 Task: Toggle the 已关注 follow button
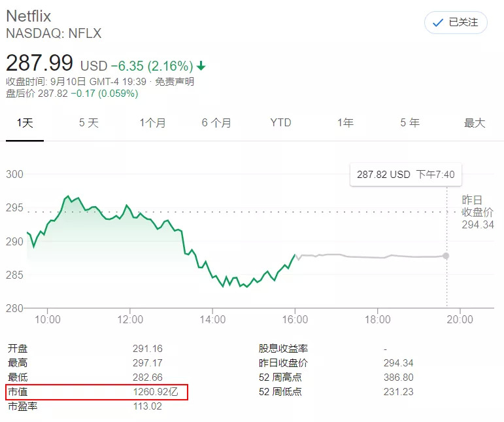[x=456, y=23]
